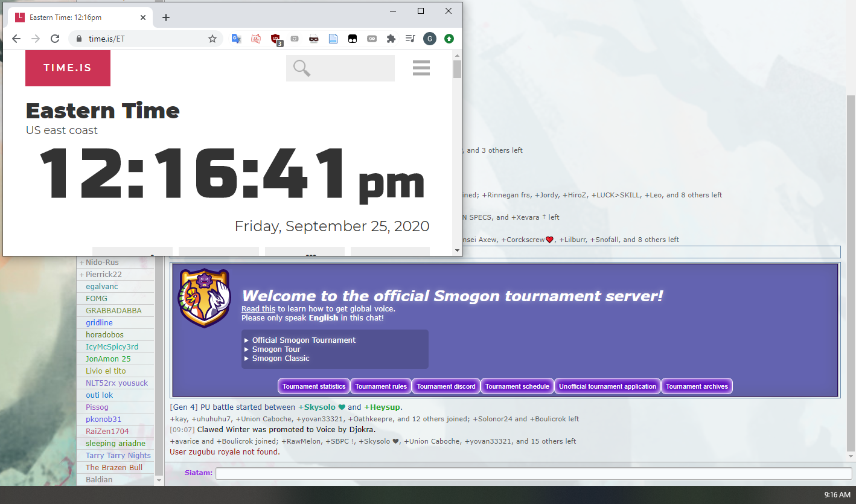
Task: Open Tournament schedule button
Action: click(x=517, y=386)
